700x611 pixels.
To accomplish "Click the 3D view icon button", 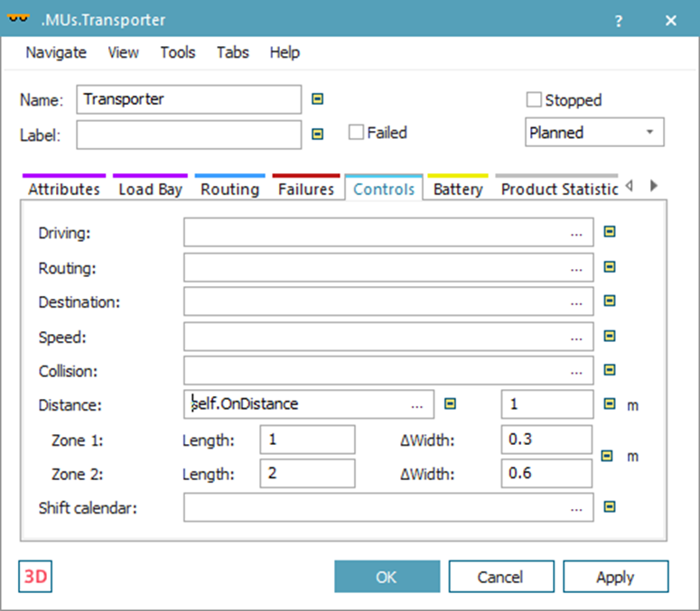I will click(35, 577).
